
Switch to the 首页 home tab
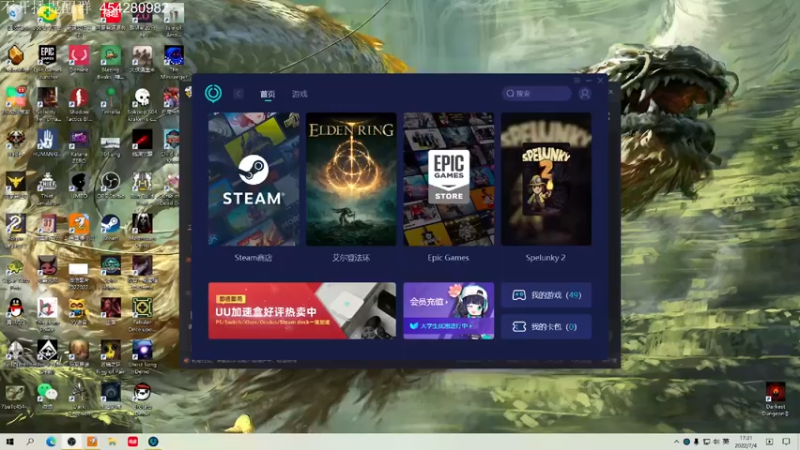click(267, 94)
